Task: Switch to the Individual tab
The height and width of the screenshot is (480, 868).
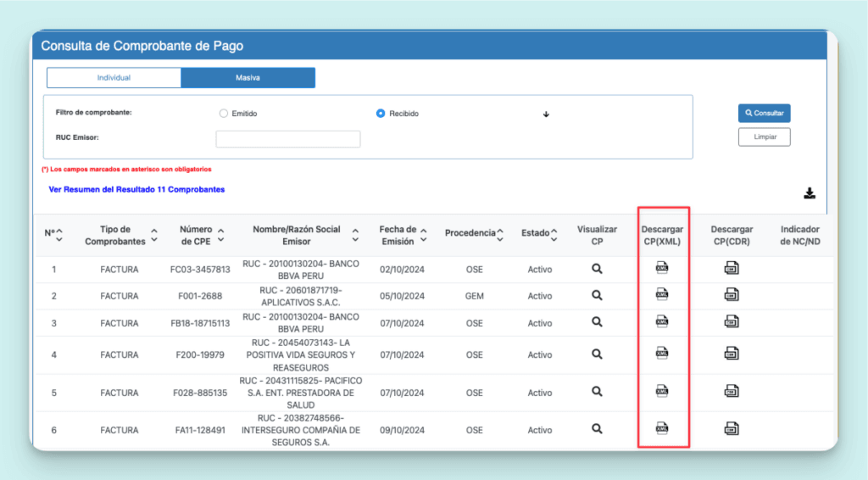Action: tap(114, 77)
